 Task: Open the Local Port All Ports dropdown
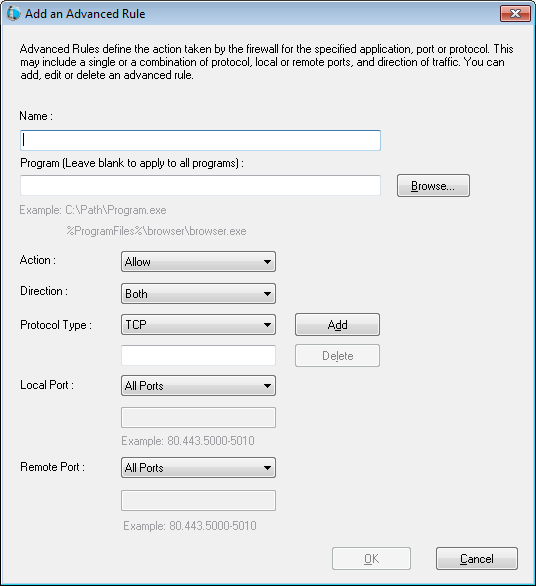click(x=198, y=386)
